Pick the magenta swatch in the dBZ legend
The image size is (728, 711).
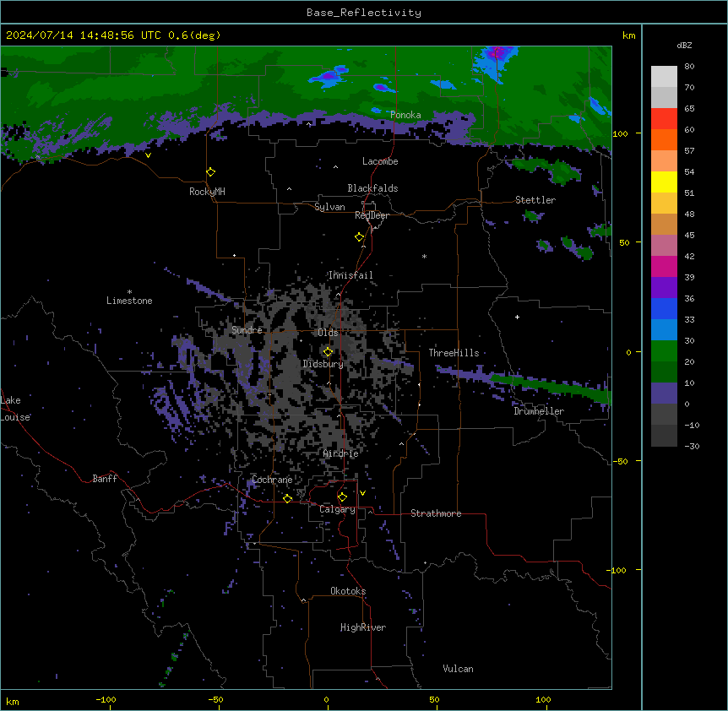tap(664, 266)
